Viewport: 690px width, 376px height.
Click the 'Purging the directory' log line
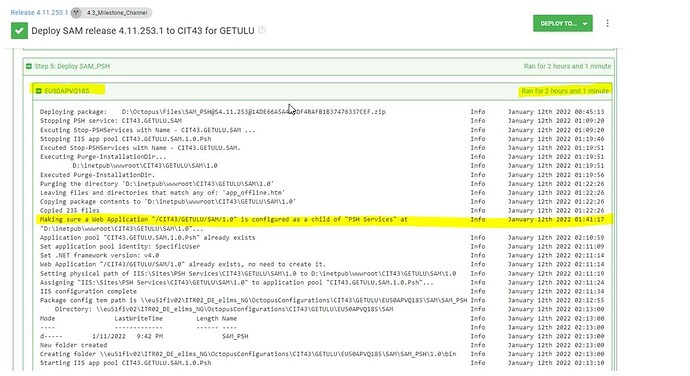[x=157, y=184]
